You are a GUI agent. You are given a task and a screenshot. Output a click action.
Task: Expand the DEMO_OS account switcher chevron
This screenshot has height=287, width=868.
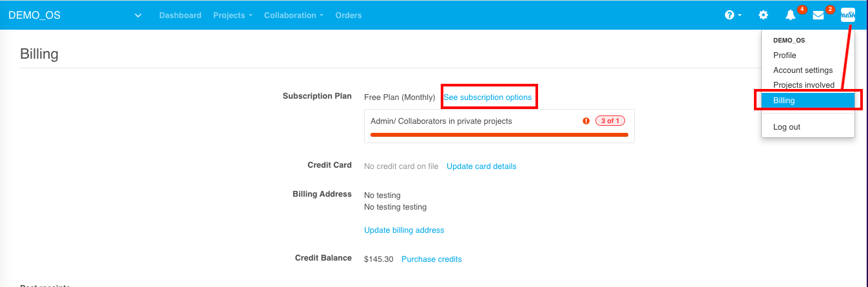pyautogui.click(x=138, y=15)
